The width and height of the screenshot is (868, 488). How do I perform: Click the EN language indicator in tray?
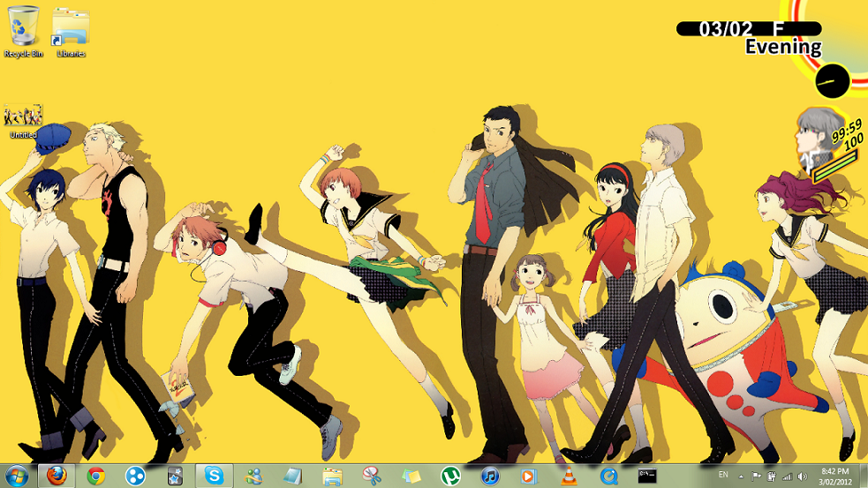[723, 475]
